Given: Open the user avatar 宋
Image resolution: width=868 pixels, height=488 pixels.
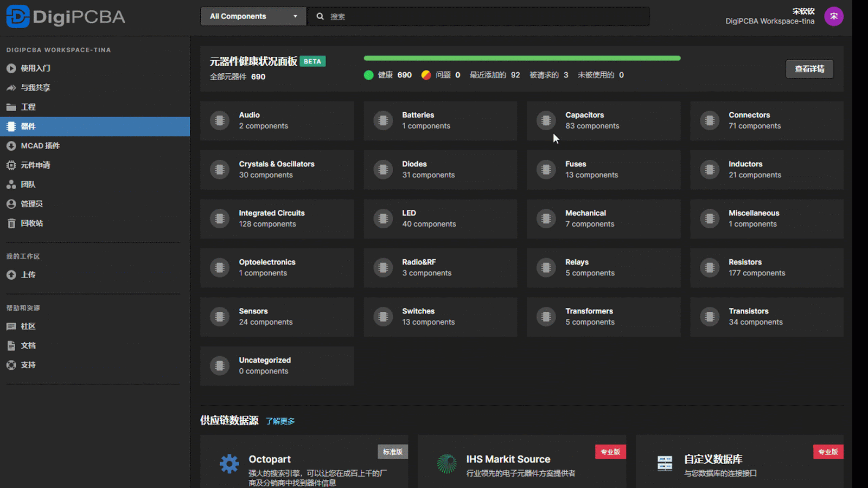Looking at the screenshot, I should (833, 16).
